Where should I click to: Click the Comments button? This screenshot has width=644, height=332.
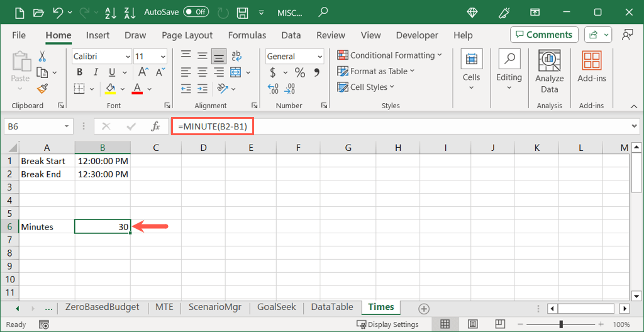[x=544, y=35]
